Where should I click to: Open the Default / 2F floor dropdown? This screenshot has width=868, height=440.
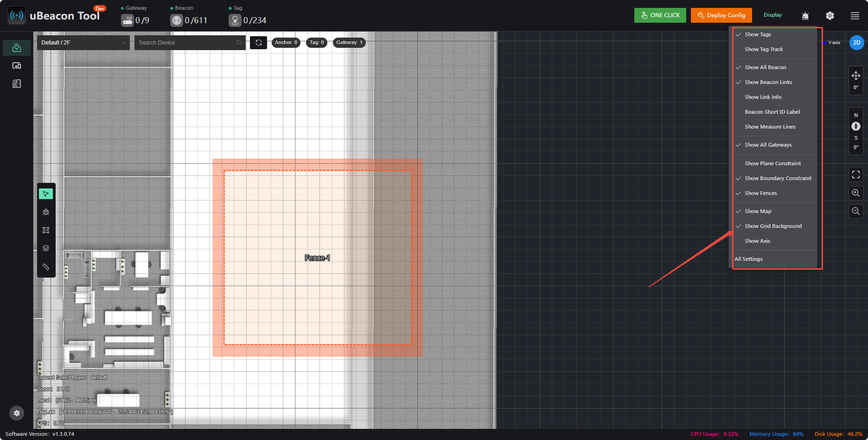83,43
